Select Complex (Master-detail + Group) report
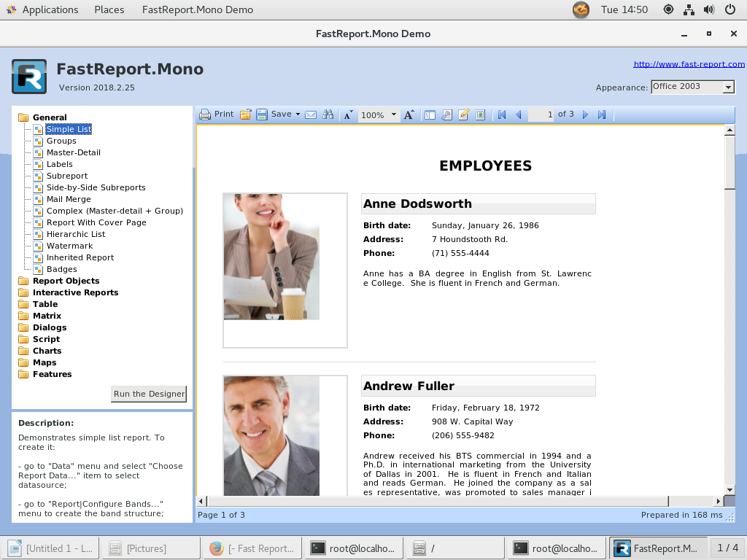Viewport: 747px width, 560px height. point(115,211)
